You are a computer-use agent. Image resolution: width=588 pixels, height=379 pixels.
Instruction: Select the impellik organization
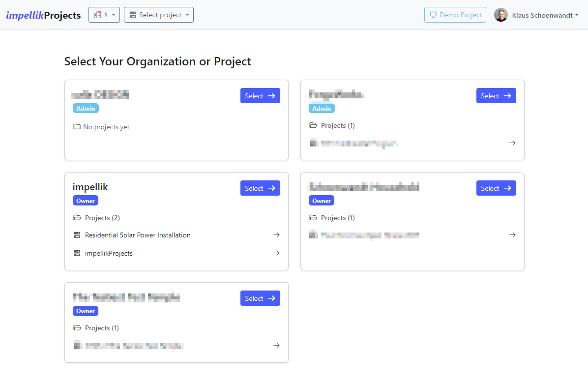[260, 188]
